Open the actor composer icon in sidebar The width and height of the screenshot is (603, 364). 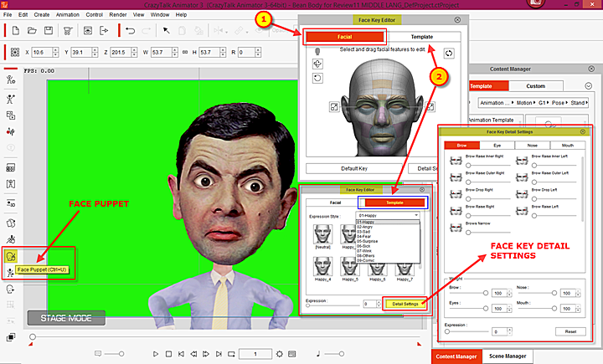click(x=11, y=79)
